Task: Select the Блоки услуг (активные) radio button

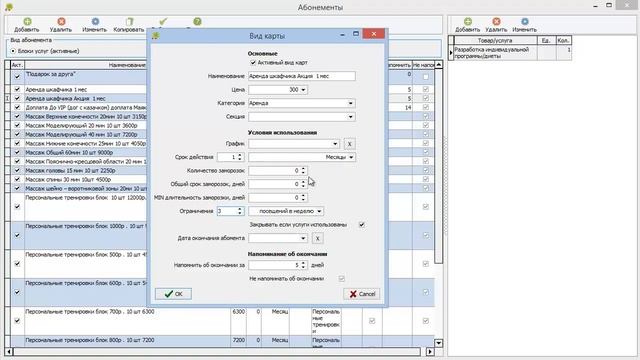Action: [13, 51]
